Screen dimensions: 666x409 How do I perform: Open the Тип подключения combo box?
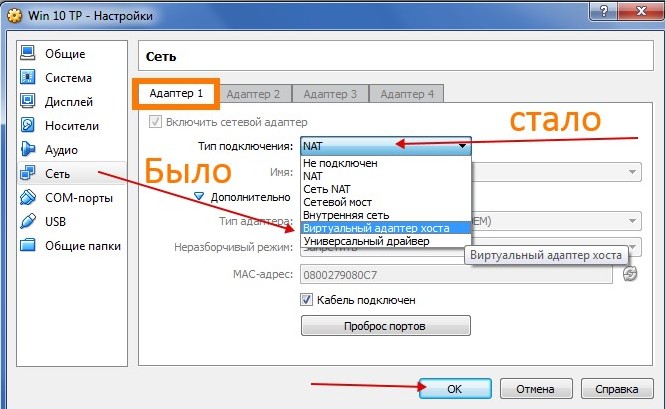[x=385, y=146]
